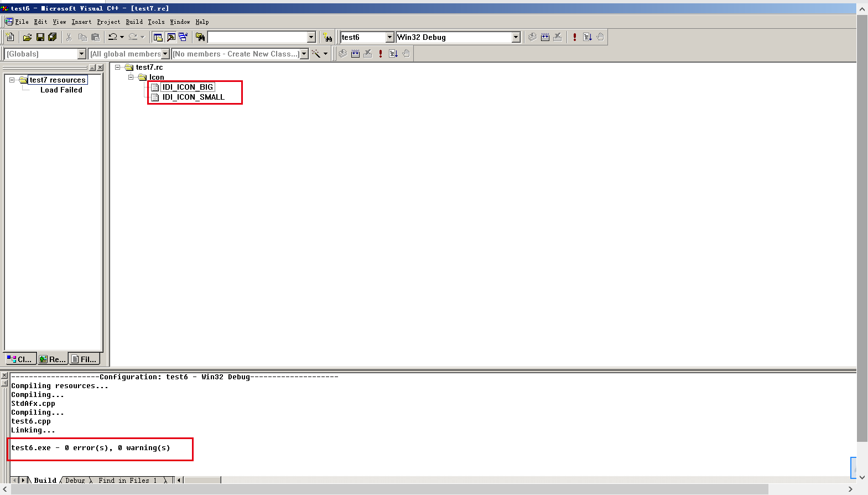868x495 pixels.
Task: Open the File menu
Action: click(x=22, y=22)
